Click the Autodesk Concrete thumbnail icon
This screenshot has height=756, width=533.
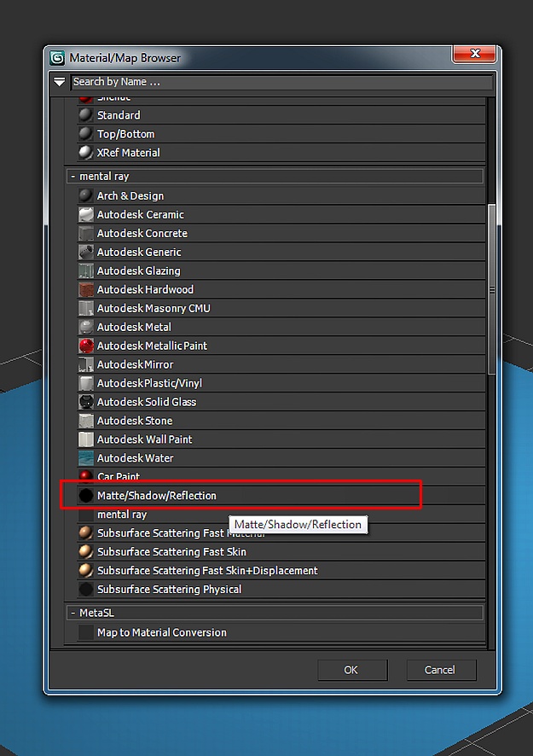coord(86,233)
